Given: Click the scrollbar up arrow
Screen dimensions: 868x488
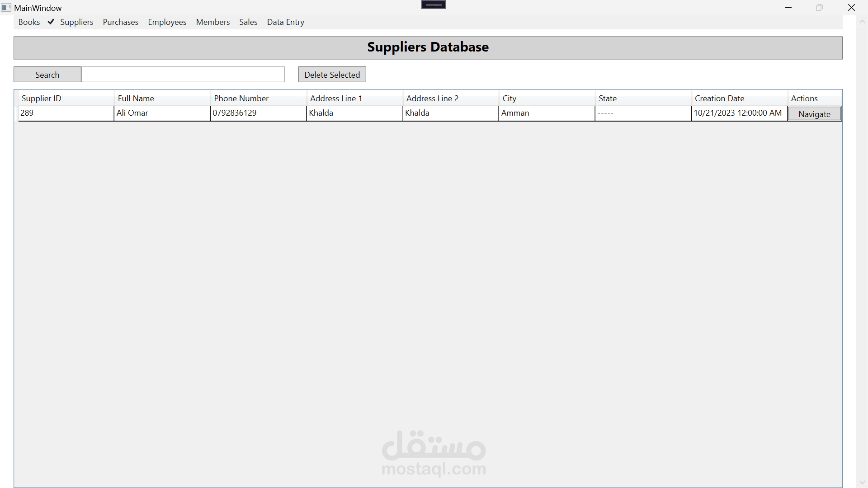Looking at the screenshot, I should pos(862,22).
